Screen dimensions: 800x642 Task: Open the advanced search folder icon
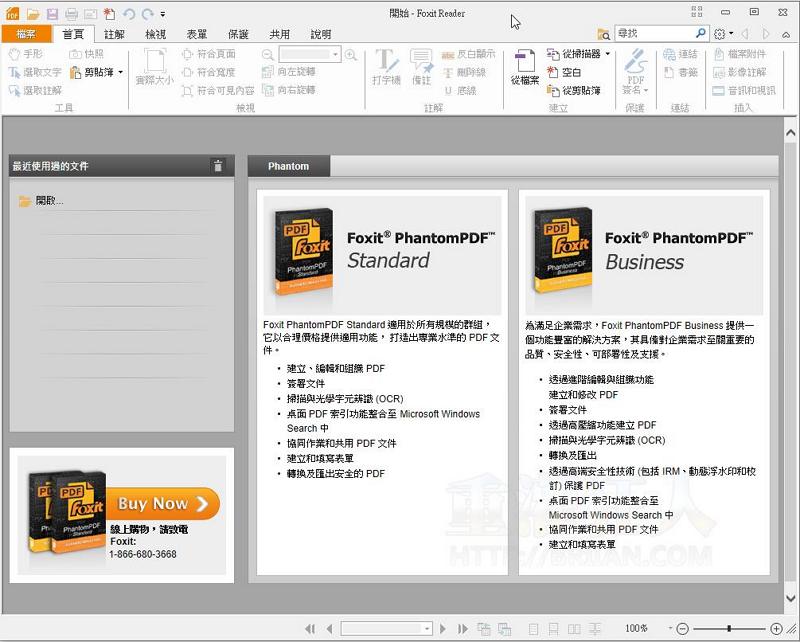coord(604,34)
